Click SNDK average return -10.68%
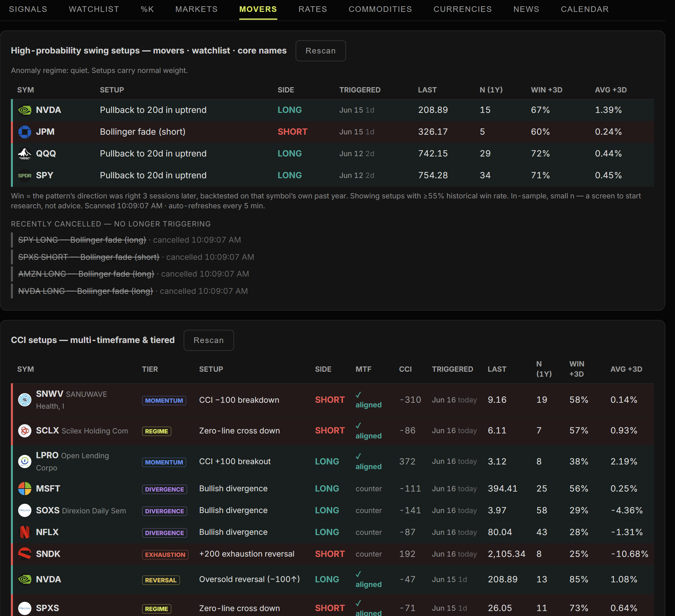Screen dimensions: 675x616 click(629, 554)
